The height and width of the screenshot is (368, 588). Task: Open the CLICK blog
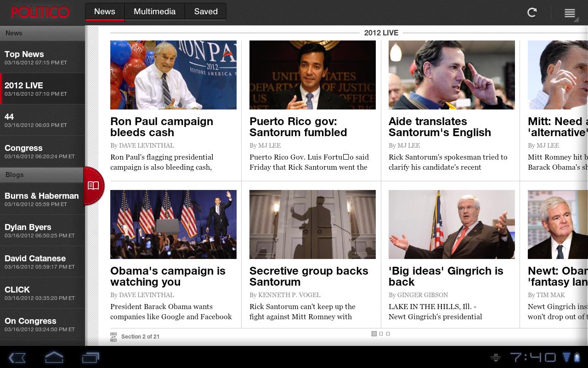point(42,293)
